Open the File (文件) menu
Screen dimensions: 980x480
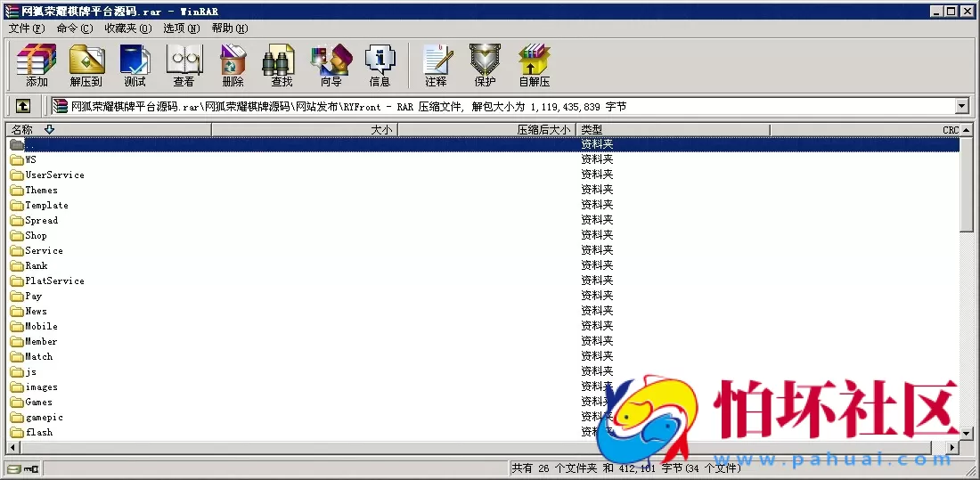(27, 28)
